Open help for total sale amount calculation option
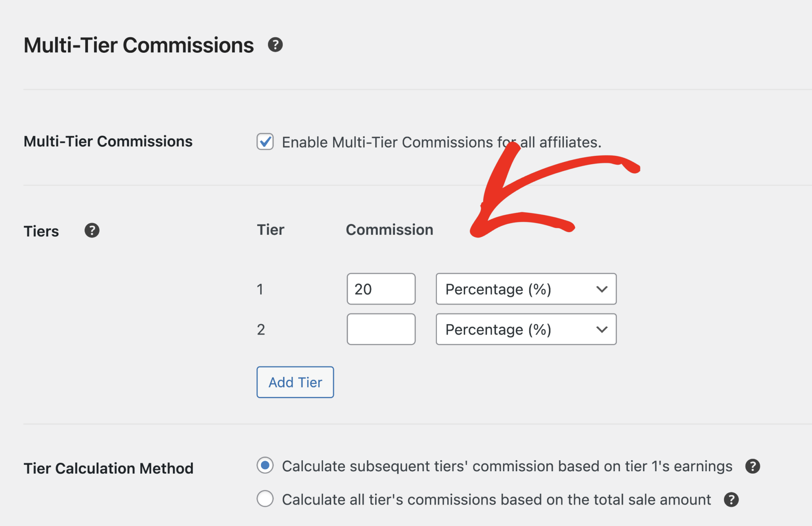 coord(731,500)
